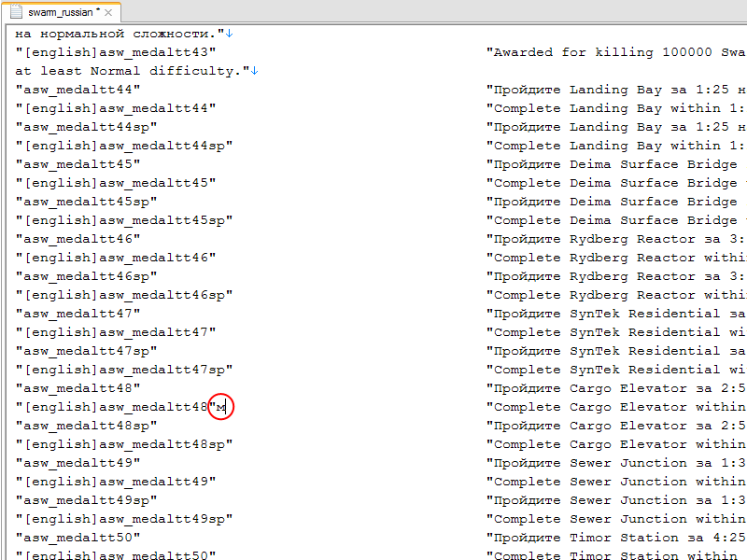This screenshot has width=747, height=560.
Task: Click the text "на нормальной сложности."
Action: tap(120, 34)
